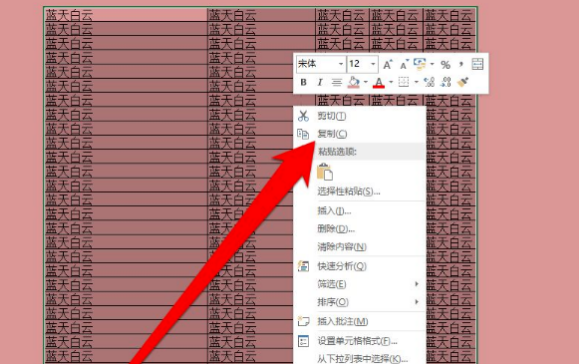581x364 pixels.
Task: Choose 插入批注(M) in the context menu
Action: click(359, 321)
